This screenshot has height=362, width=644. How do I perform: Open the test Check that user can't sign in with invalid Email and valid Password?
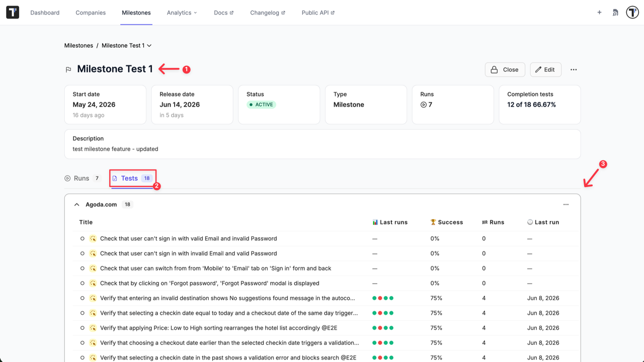pos(189,253)
